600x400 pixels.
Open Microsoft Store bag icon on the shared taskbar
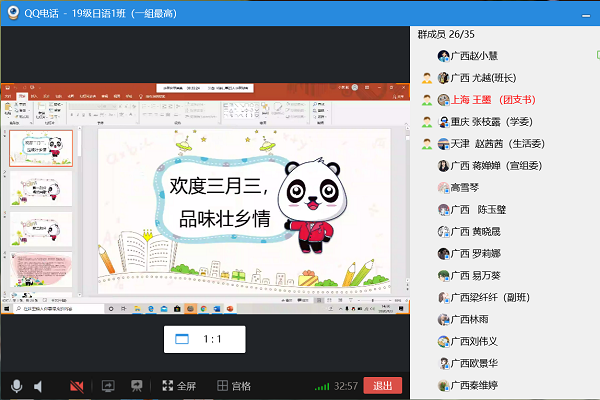coord(177,309)
